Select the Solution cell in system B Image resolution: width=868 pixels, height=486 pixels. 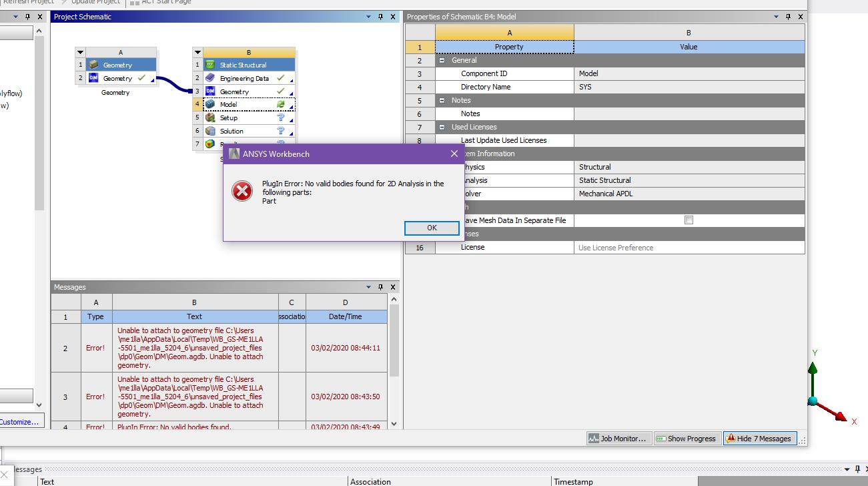click(249, 131)
